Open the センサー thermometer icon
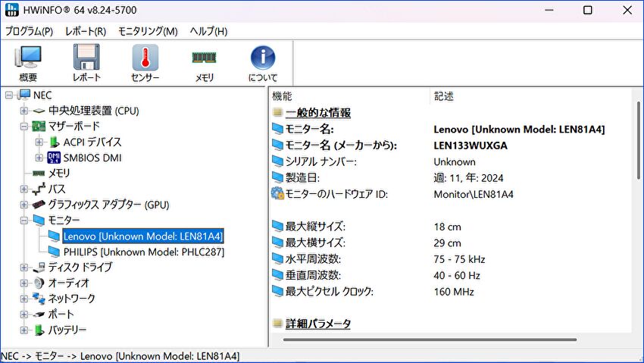 pyautogui.click(x=145, y=57)
